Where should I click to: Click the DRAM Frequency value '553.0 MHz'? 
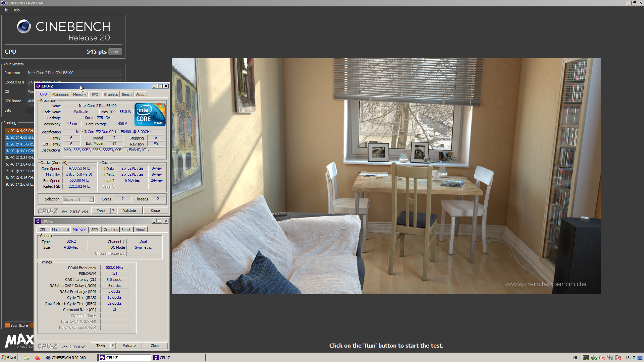114,267
